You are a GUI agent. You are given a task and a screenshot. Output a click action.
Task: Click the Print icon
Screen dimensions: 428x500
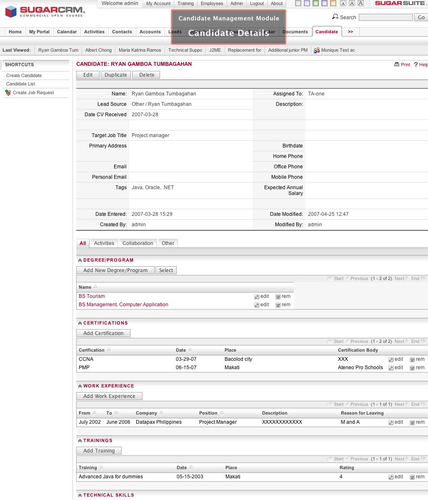click(397, 64)
